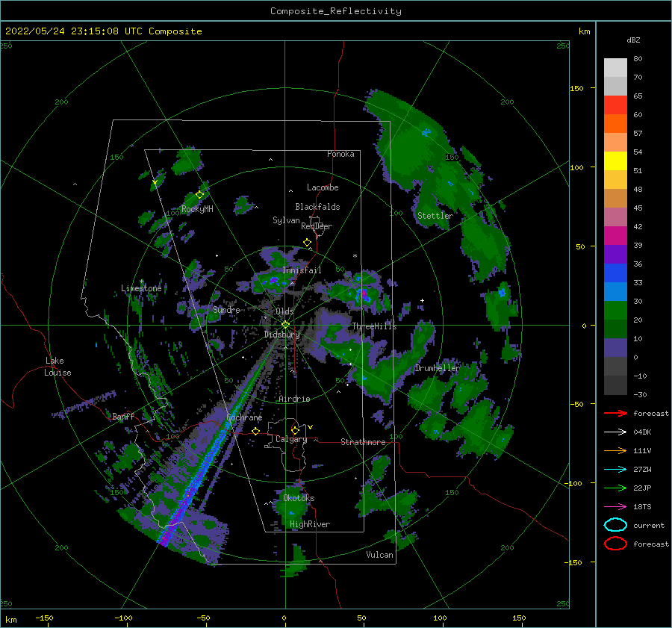Select the red forecast ellipse symbol
This screenshot has height=628, width=672.
tap(615, 544)
